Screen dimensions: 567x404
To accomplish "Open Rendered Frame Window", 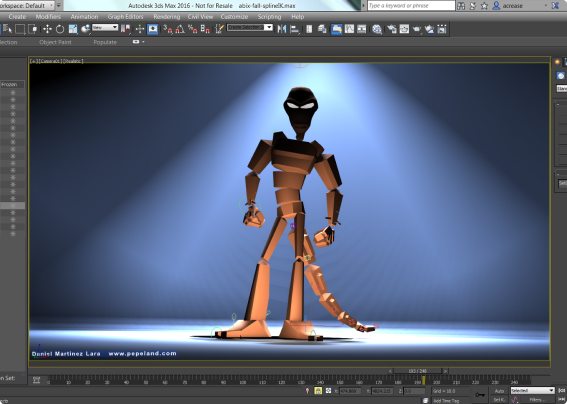I will 404,29.
